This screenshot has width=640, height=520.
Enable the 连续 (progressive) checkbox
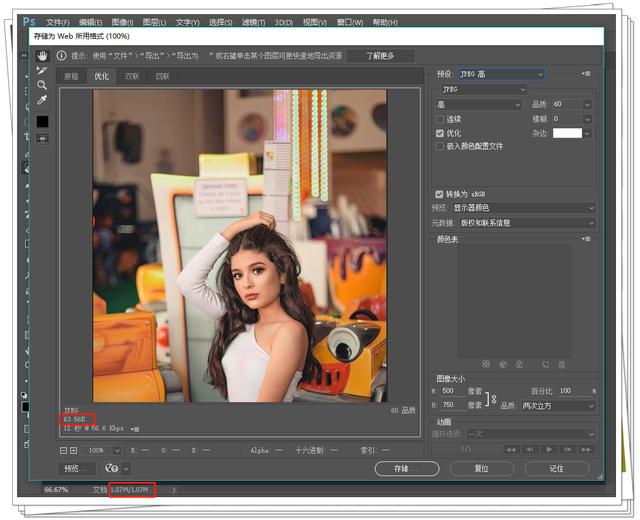440,118
